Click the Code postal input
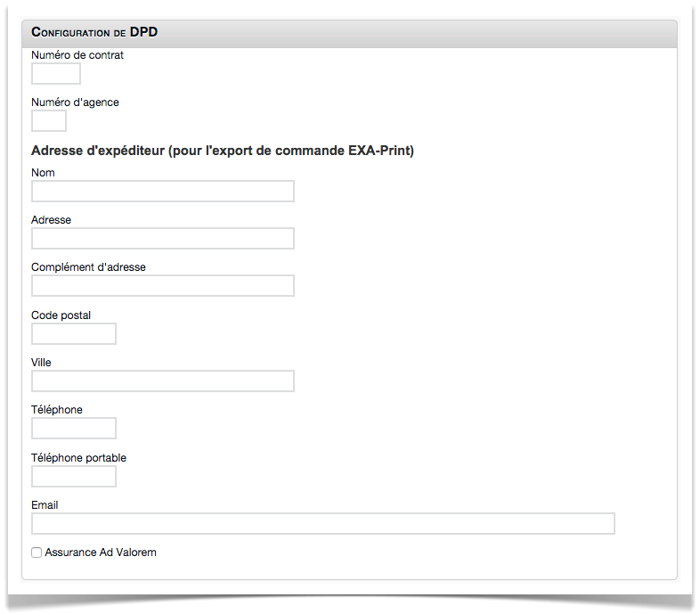 pyautogui.click(x=74, y=334)
